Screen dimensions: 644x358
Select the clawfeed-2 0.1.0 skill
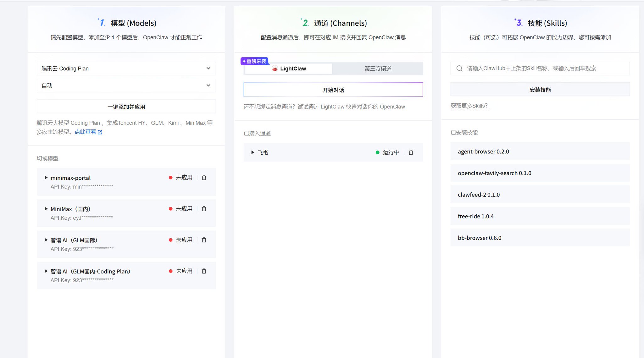tap(540, 195)
